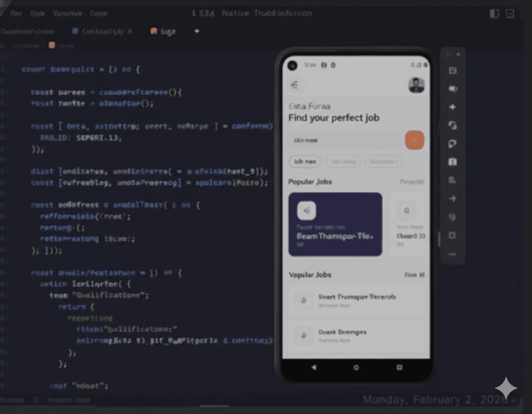Rotate the device using the rotate icon
Image resolution: width=532 pixels, height=414 pixels.
(x=453, y=125)
